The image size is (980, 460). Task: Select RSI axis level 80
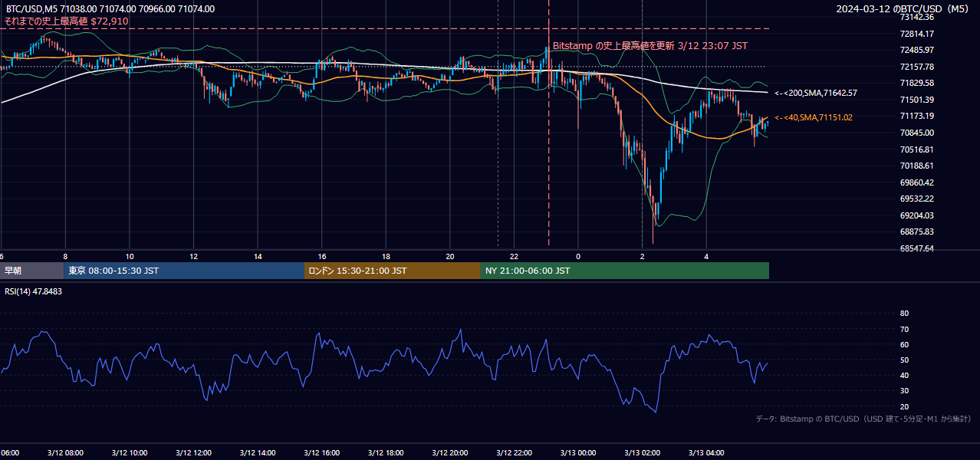pos(904,314)
